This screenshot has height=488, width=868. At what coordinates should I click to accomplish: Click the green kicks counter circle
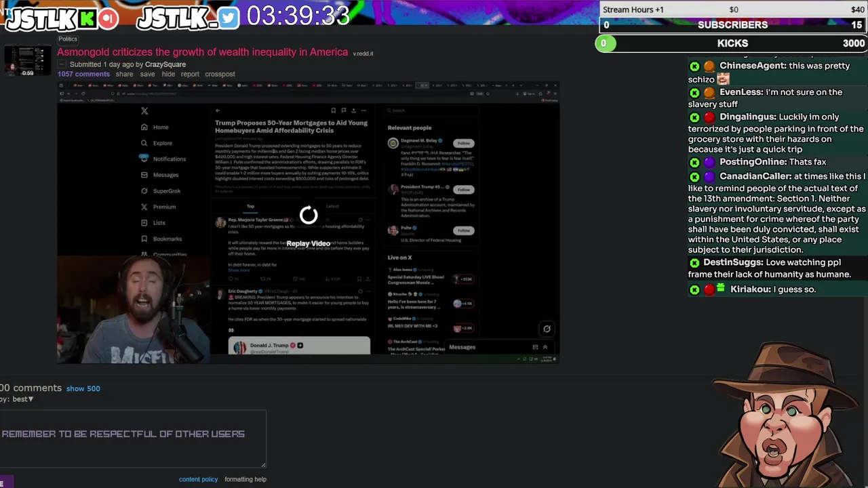tap(604, 43)
